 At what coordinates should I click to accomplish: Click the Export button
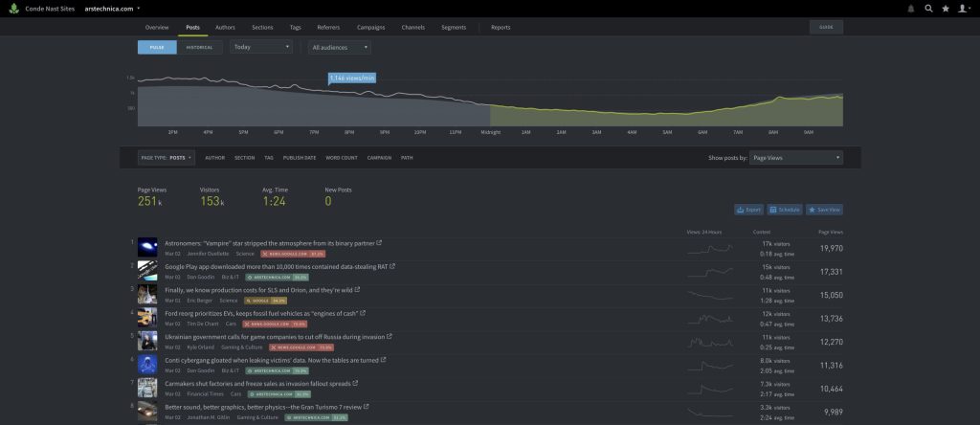coord(748,210)
